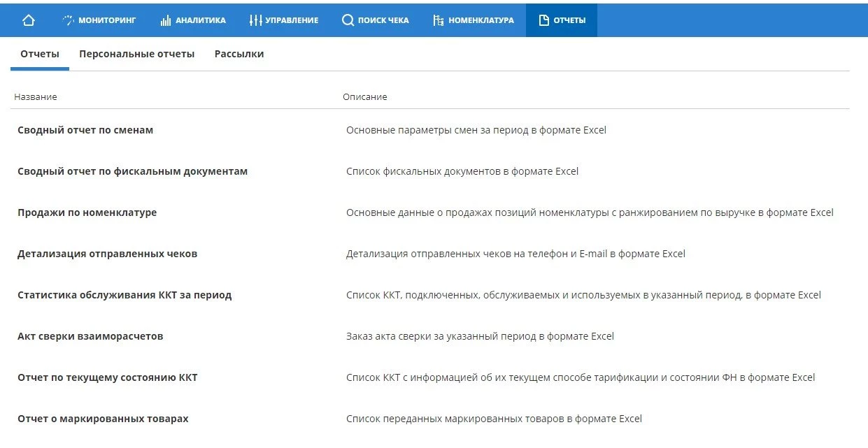Select the Продажи по номенклатуре report

point(87,212)
